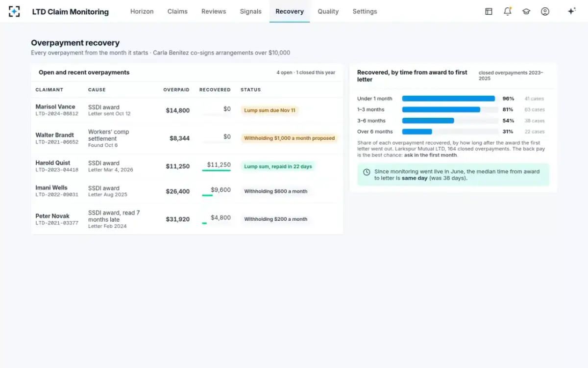Image resolution: width=588 pixels, height=368 pixels.
Task: Click claim number LTD-2024-08812
Action: (x=57, y=114)
